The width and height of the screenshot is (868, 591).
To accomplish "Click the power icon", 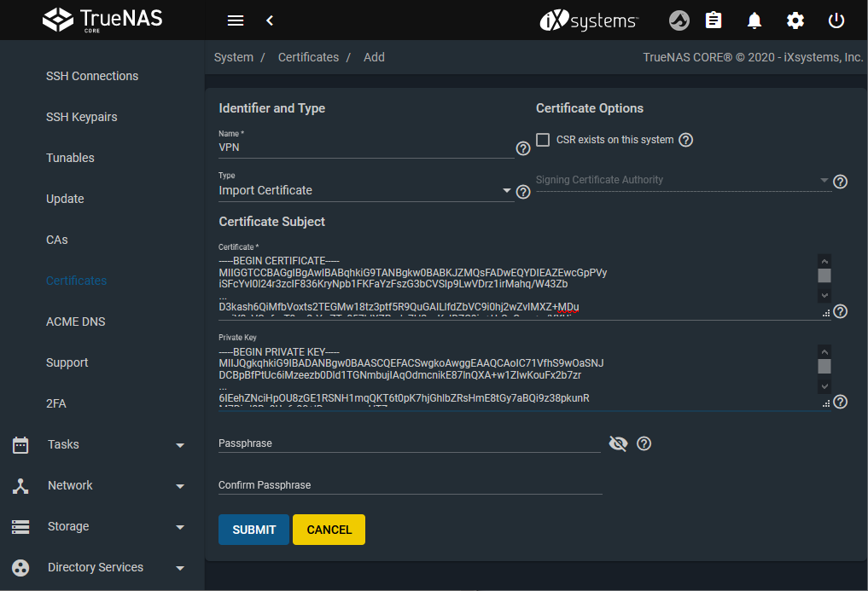I will click(x=836, y=20).
